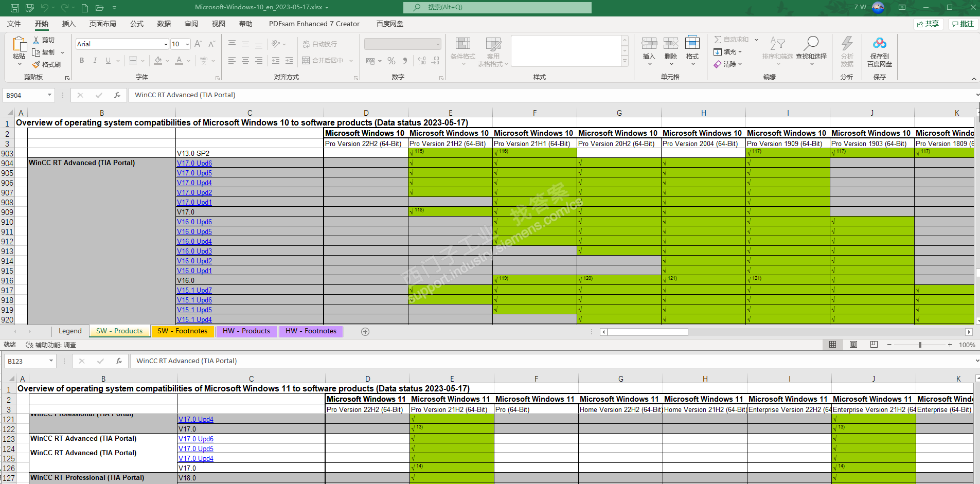Expand the 清除 (Clear) dropdown
The height and width of the screenshot is (484, 980).
(x=740, y=64)
